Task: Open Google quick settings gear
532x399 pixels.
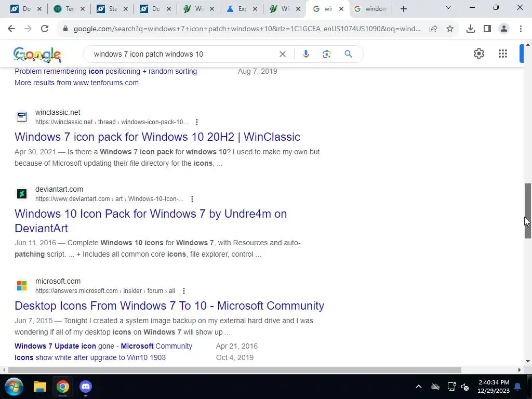Action: (478, 54)
